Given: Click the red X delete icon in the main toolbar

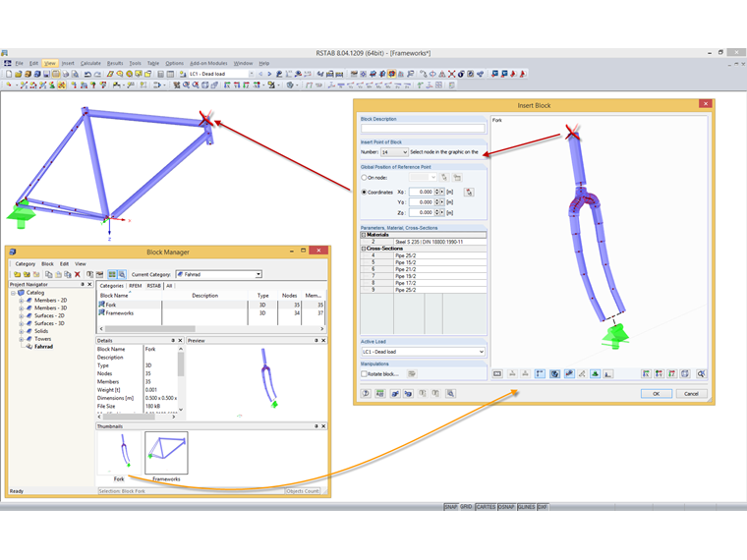Looking at the screenshot, I should coord(451,74).
